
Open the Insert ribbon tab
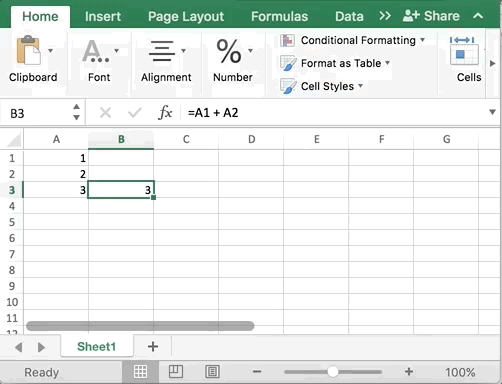click(103, 16)
